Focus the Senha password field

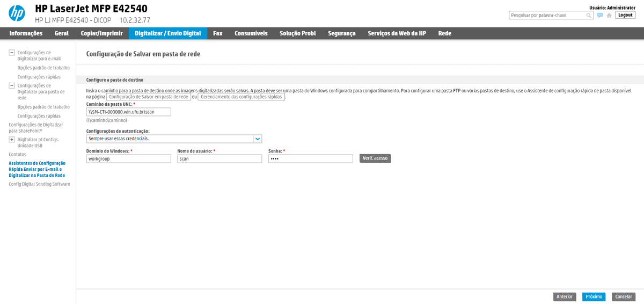pyautogui.click(x=310, y=159)
